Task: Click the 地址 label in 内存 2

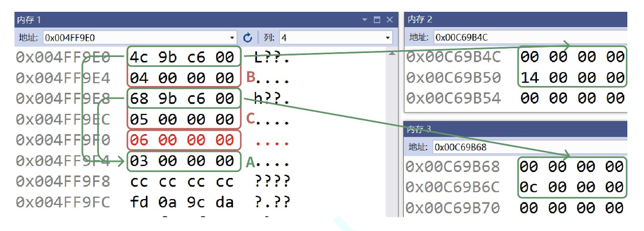Action: pyautogui.click(x=419, y=37)
